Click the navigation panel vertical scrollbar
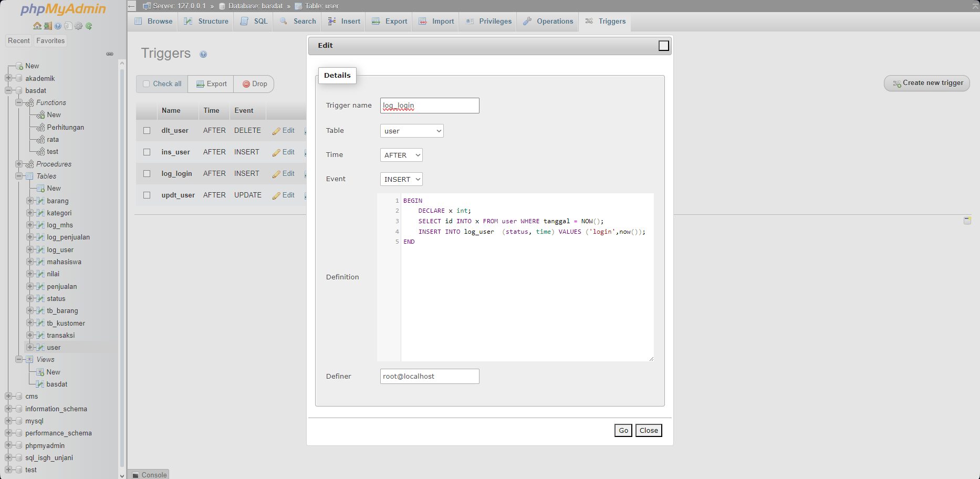This screenshot has width=980, height=479. click(122, 263)
